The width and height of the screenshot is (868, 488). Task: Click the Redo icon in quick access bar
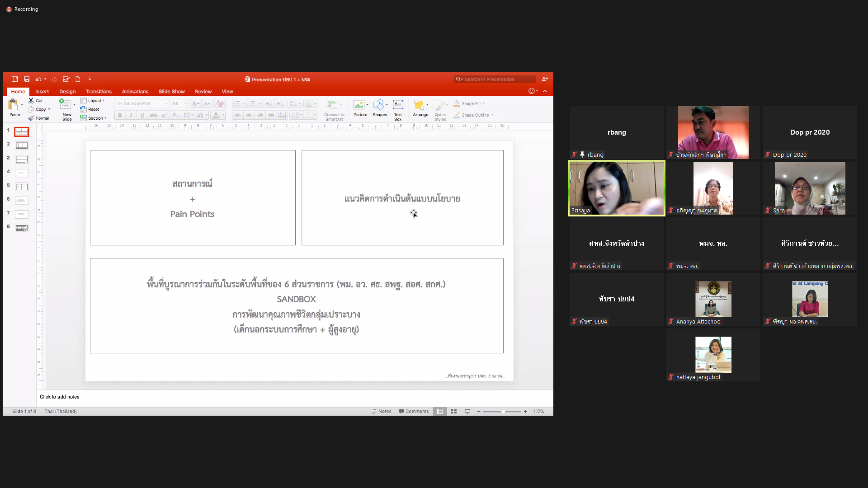coord(54,79)
